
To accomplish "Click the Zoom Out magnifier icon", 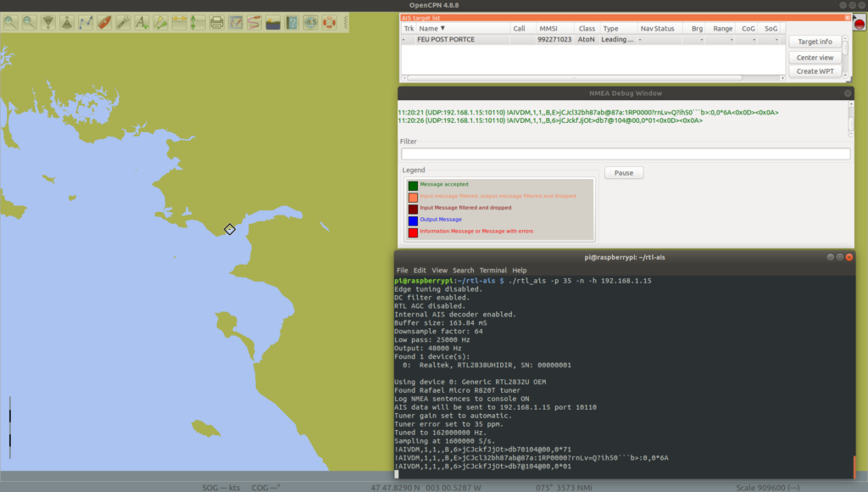I will (30, 23).
